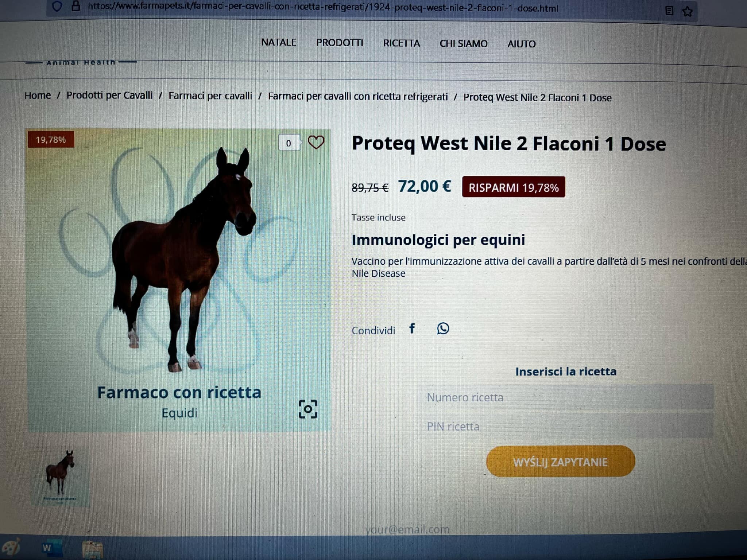This screenshot has width=747, height=560.
Task: Open tracking protection shield icon
Action: tap(57, 6)
